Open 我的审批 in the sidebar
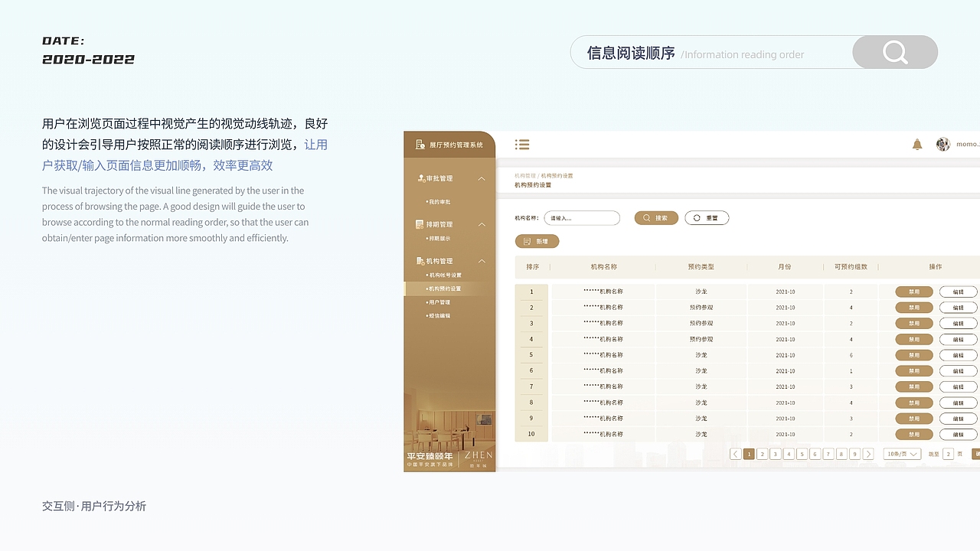This screenshot has height=551, width=980. 439,202
